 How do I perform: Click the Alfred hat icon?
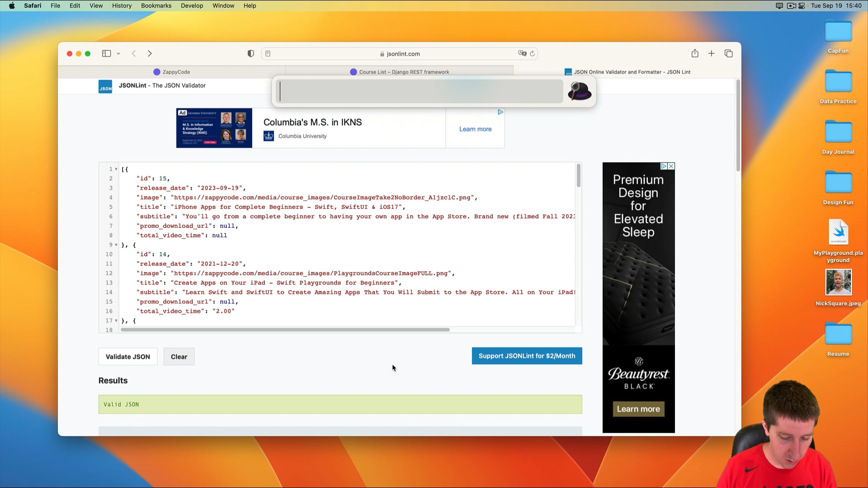(x=580, y=91)
